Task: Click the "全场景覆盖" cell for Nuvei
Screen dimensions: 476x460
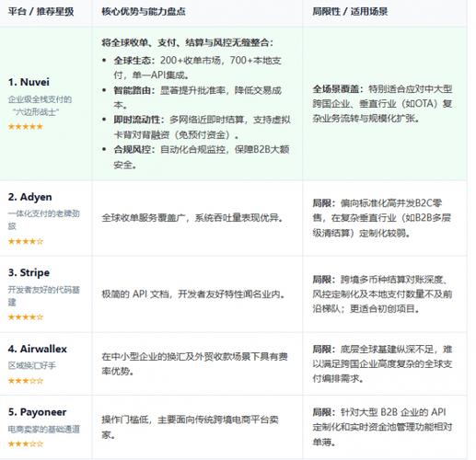Action: 382,104
